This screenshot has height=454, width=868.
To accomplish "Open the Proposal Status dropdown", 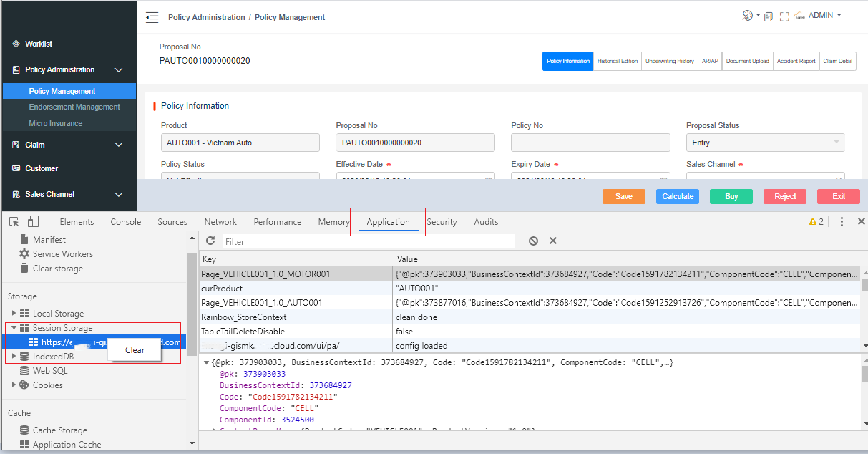I will point(765,143).
